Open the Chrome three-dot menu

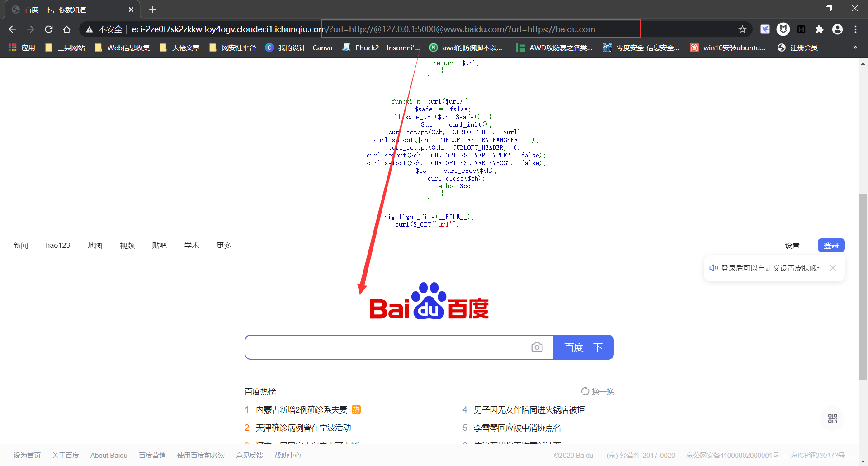(855, 29)
